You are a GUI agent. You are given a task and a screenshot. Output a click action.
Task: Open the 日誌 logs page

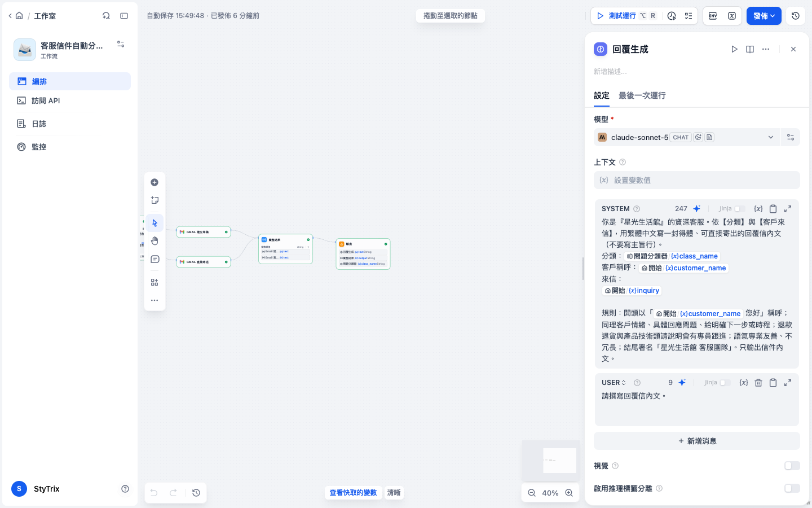[70, 124]
